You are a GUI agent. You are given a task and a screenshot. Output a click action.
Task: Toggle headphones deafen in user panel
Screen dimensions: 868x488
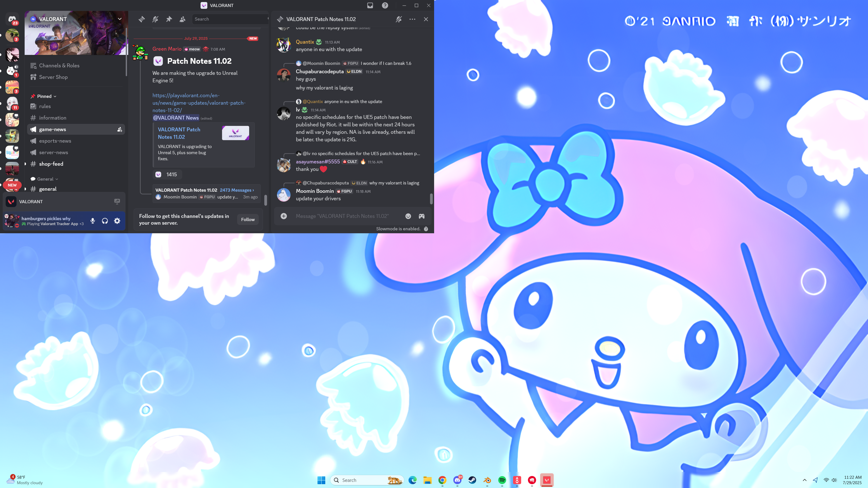(105, 221)
